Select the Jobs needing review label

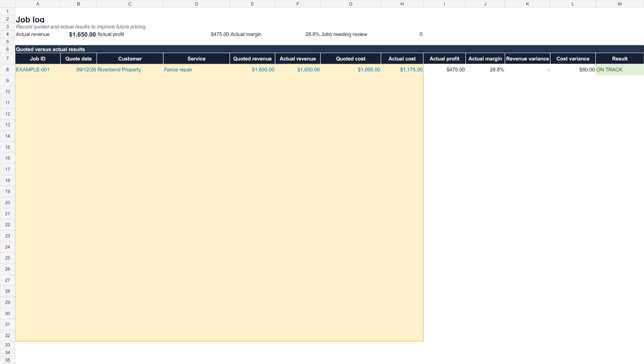point(344,34)
